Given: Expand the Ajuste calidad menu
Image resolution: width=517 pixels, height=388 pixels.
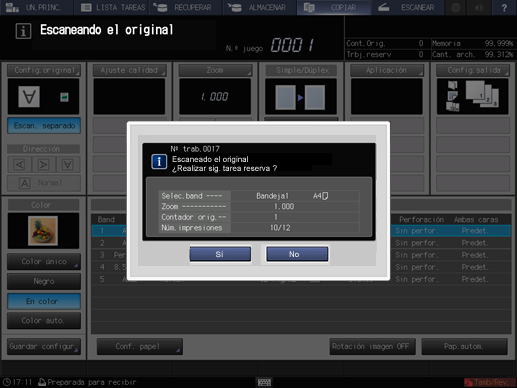Looking at the screenshot, I should point(129,70).
